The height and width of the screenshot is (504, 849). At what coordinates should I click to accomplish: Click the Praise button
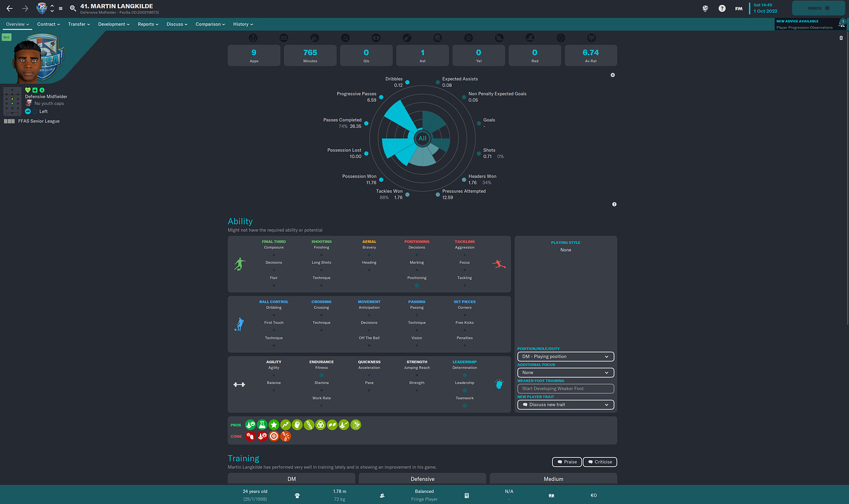567,462
